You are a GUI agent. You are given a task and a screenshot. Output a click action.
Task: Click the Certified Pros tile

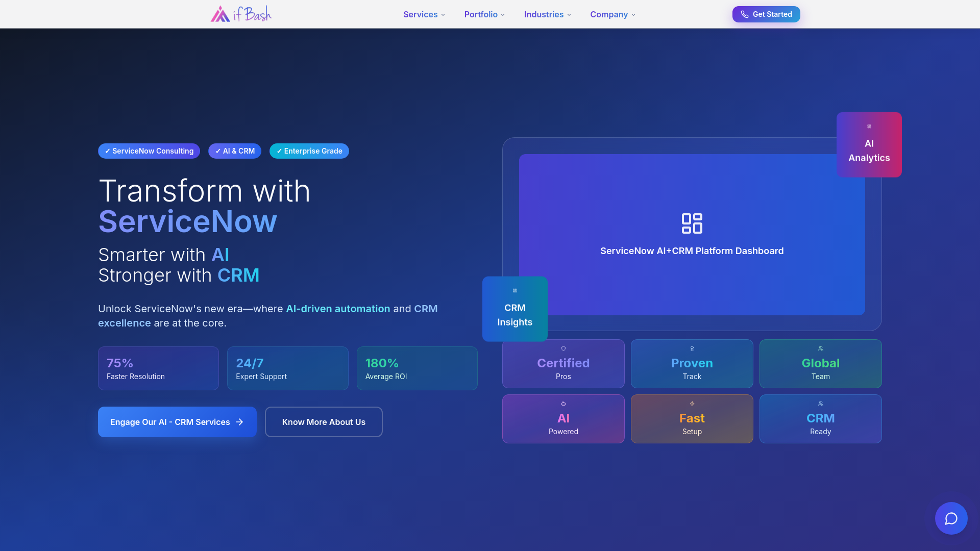(x=563, y=364)
